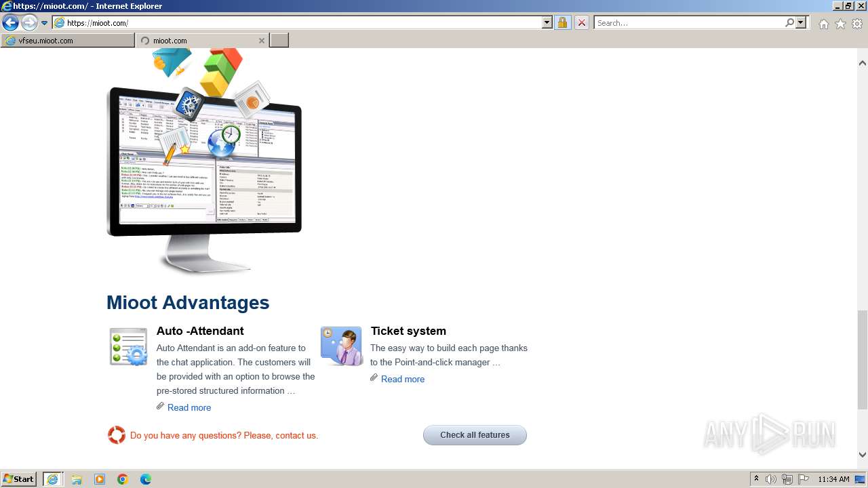
Task: Go to the Home page icon
Action: point(823,24)
